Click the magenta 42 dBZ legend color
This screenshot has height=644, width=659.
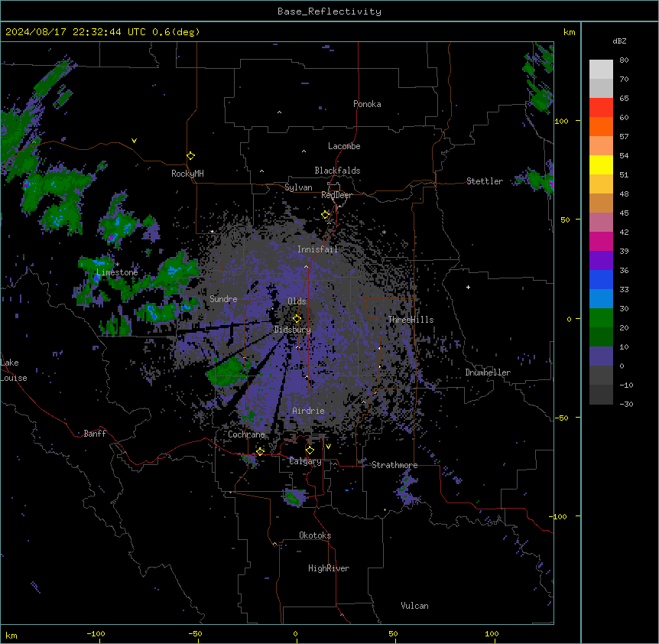pos(601,241)
